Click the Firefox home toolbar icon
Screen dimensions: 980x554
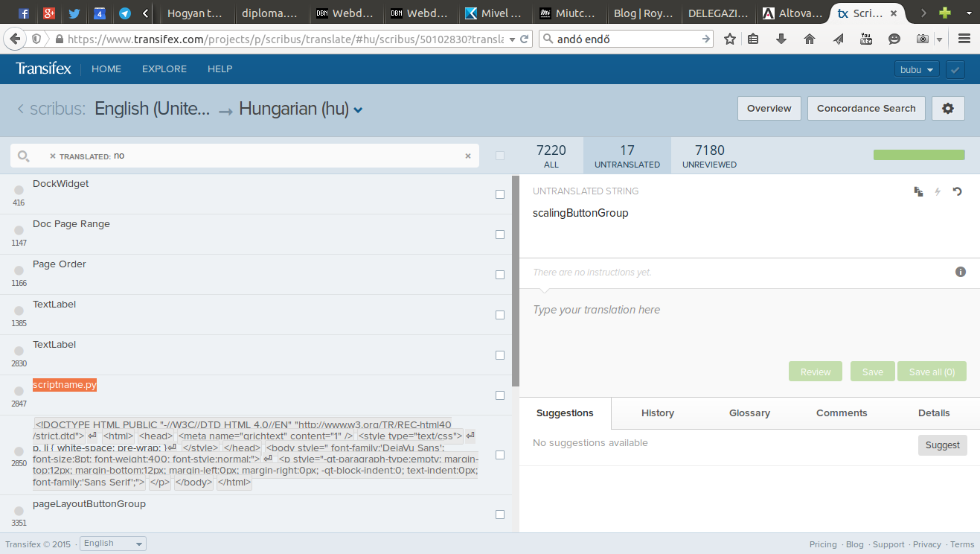pyautogui.click(x=810, y=39)
